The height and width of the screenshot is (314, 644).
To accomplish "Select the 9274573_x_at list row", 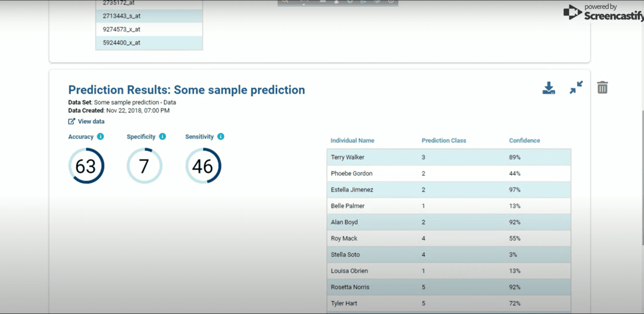I will [149, 29].
